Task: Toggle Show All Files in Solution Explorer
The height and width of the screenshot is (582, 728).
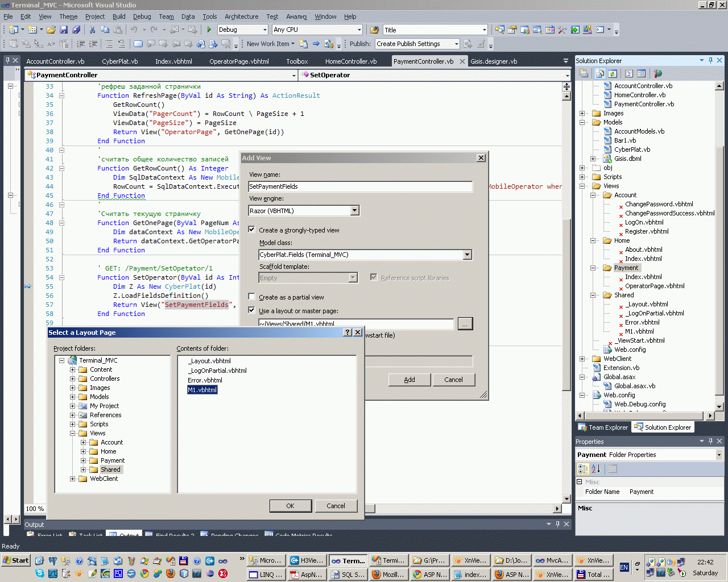Action: [599, 73]
